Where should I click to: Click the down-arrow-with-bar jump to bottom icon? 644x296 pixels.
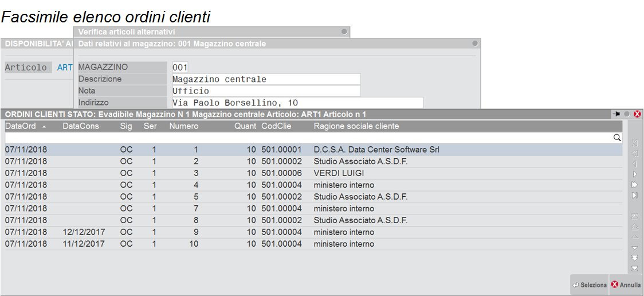(x=635, y=268)
